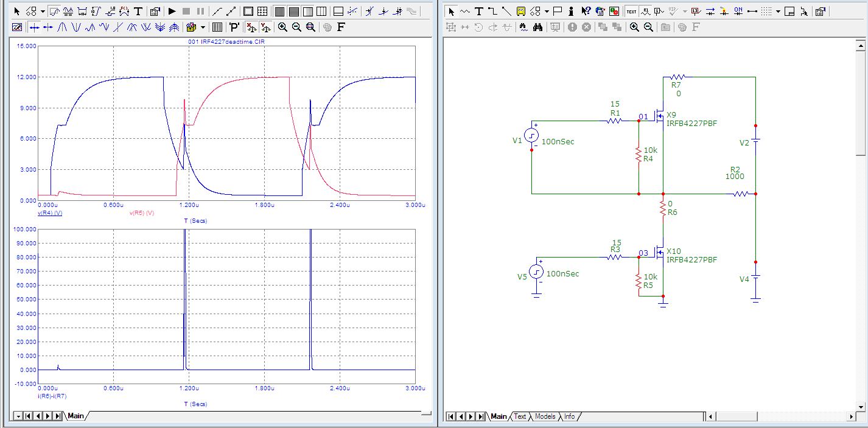Switch to Text tab in schematic
The height and width of the screenshot is (428, 868).
pyautogui.click(x=520, y=416)
